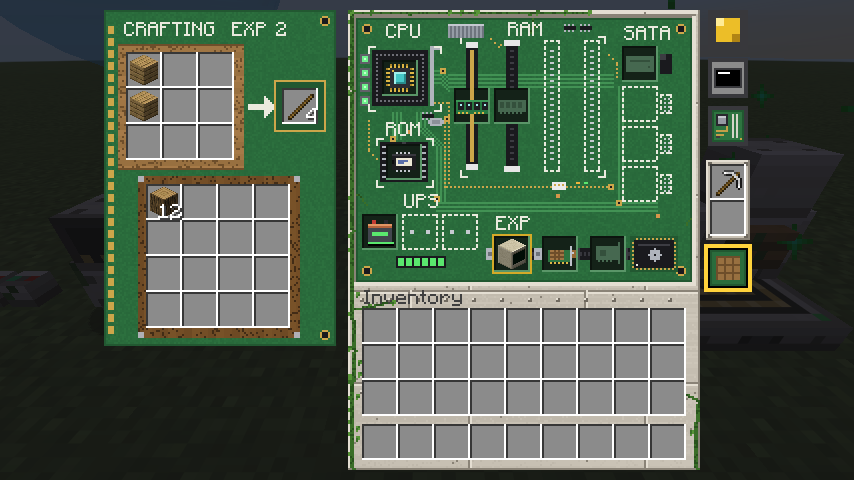Click the fourth (empty dashed) RAM slot
The image size is (854, 480).
pyautogui.click(x=592, y=106)
